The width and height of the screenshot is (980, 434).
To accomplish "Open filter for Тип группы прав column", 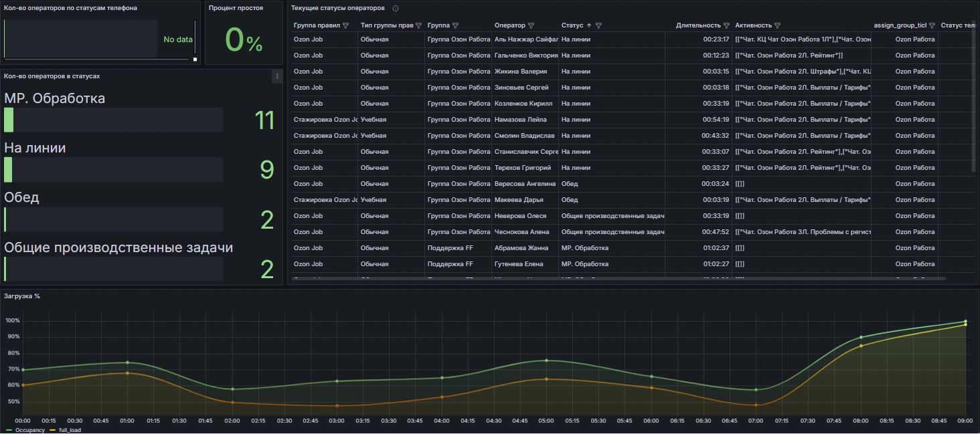I will [x=418, y=25].
